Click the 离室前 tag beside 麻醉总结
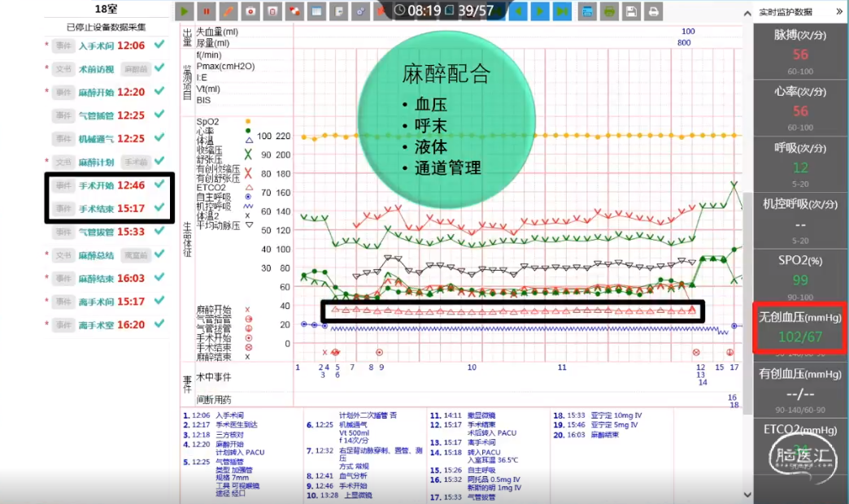 point(135,255)
